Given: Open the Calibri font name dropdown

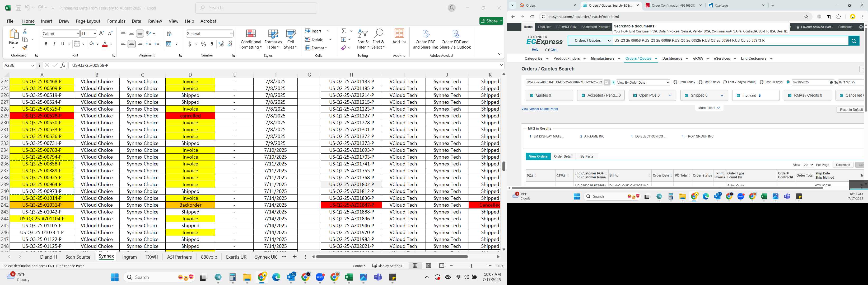Looking at the screenshot, I should (x=77, y=34).
